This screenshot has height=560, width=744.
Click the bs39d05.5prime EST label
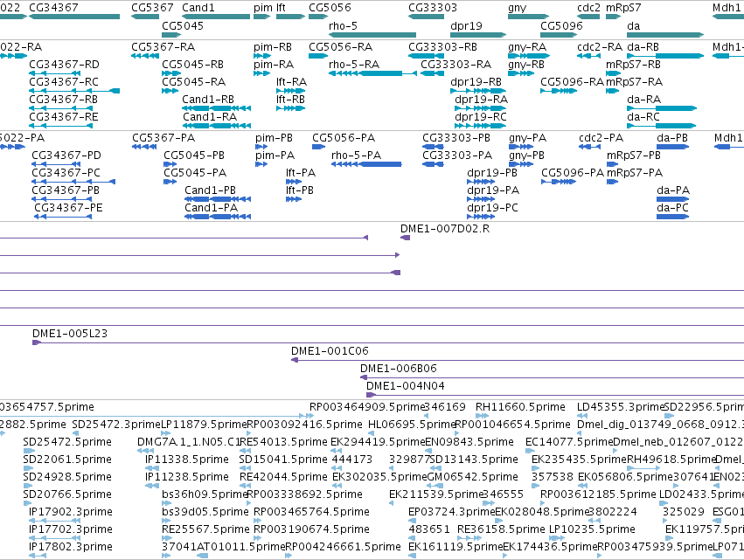click(x=205, y=512)
